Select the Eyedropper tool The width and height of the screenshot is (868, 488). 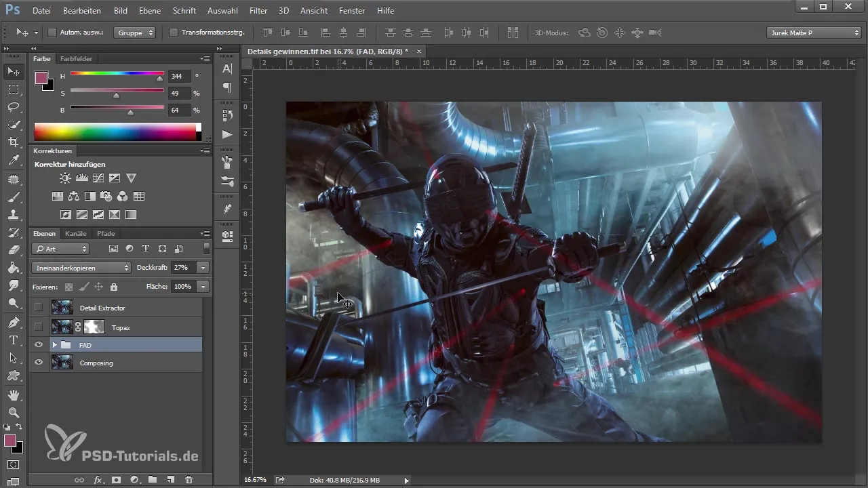tap(14, 160)
